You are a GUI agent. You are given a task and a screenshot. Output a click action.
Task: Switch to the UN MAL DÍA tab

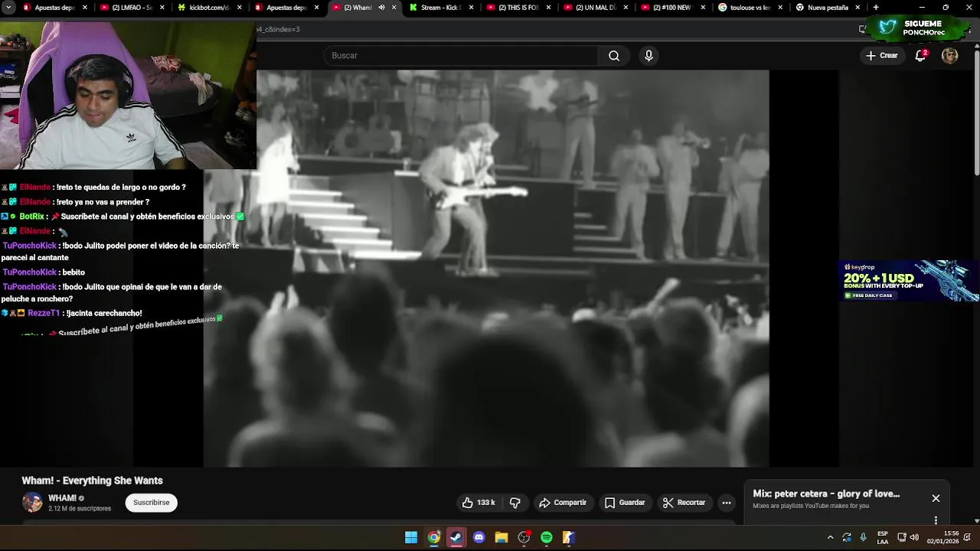pos(596,8)
